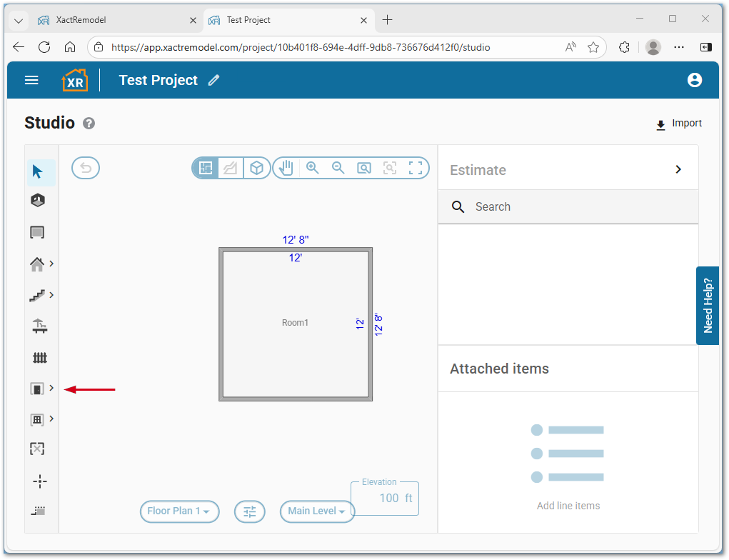Viewport: 729px width, 560px height.
Task: Select the fence tool
Action: [x=40, y=357]
